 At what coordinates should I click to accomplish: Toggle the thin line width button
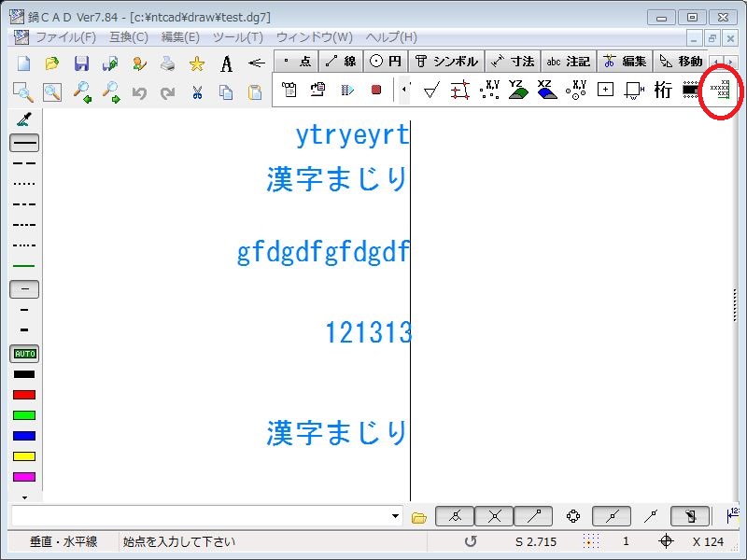coord(24,289)
